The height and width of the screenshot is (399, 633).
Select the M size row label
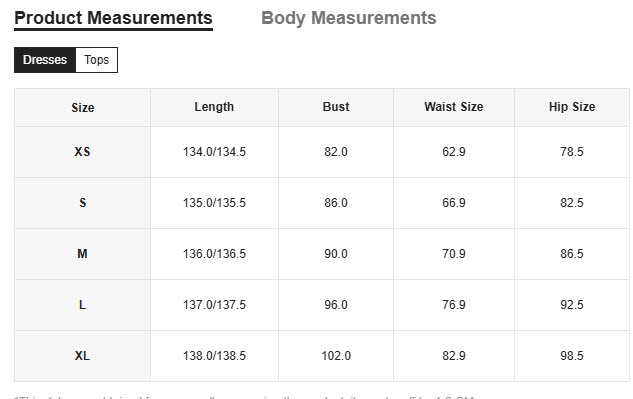click(82, 254)
